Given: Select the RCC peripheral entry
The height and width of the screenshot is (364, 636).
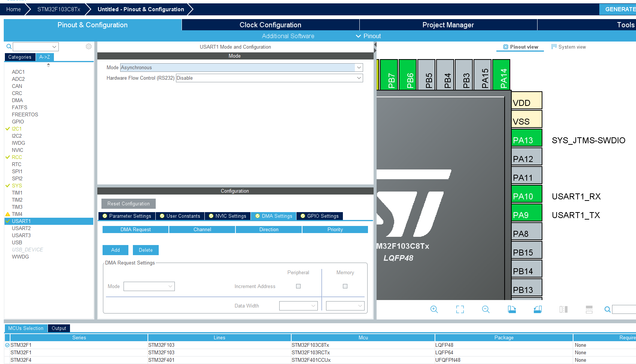Looking at the screenshot, I should 16,157.
